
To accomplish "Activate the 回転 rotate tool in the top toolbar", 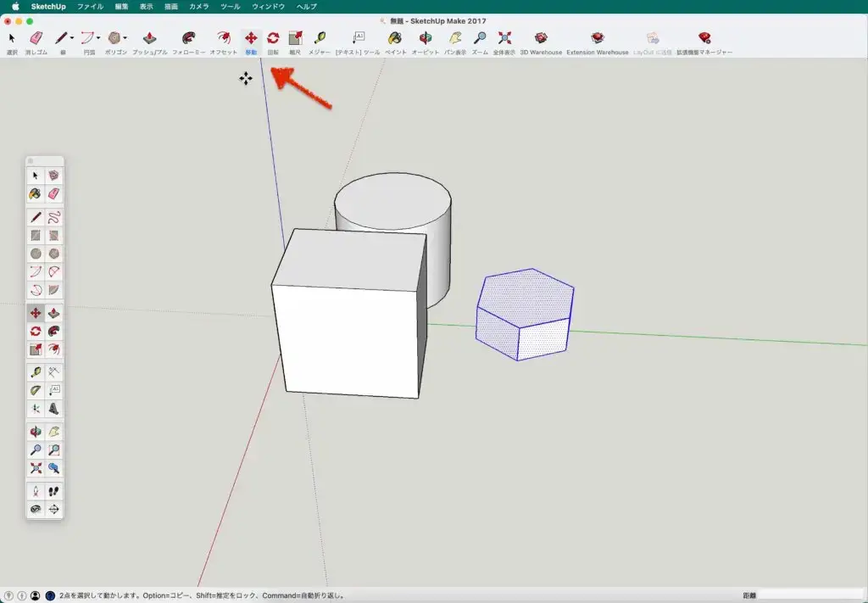I will pyautogui.click(x=273, y=38).
